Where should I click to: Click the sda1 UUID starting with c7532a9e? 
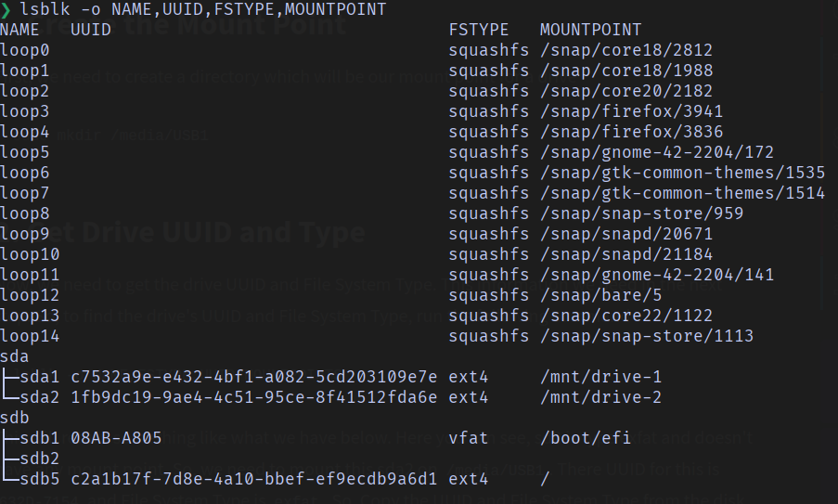[254, 378]
